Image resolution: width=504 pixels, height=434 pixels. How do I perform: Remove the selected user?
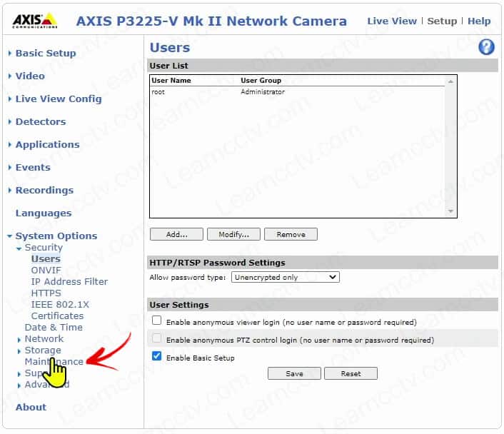coord(291,234)
